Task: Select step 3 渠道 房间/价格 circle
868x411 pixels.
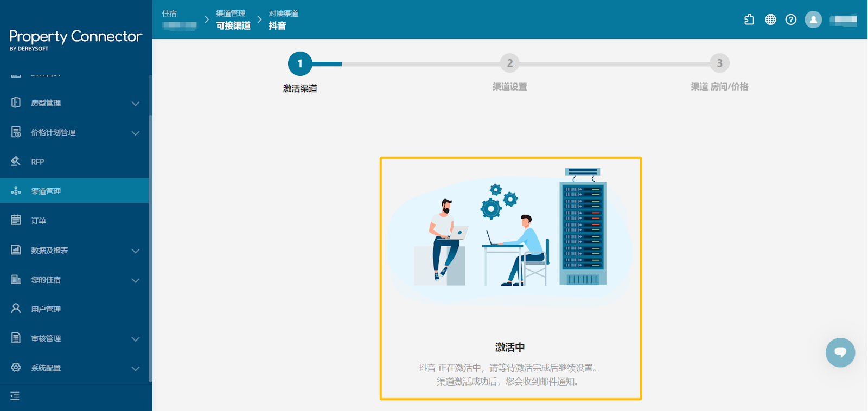Action: click(x=720, y=63)
